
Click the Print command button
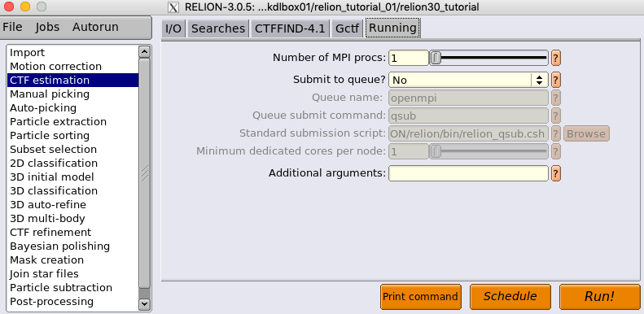point(421,297)
